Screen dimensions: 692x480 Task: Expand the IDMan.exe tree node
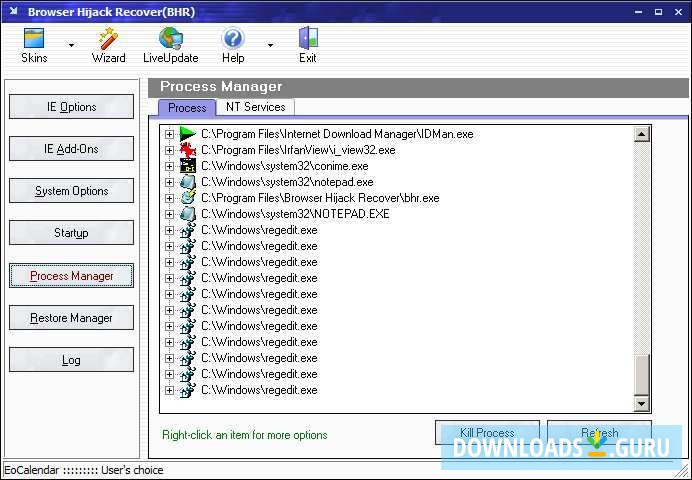(x=169, y=134)
